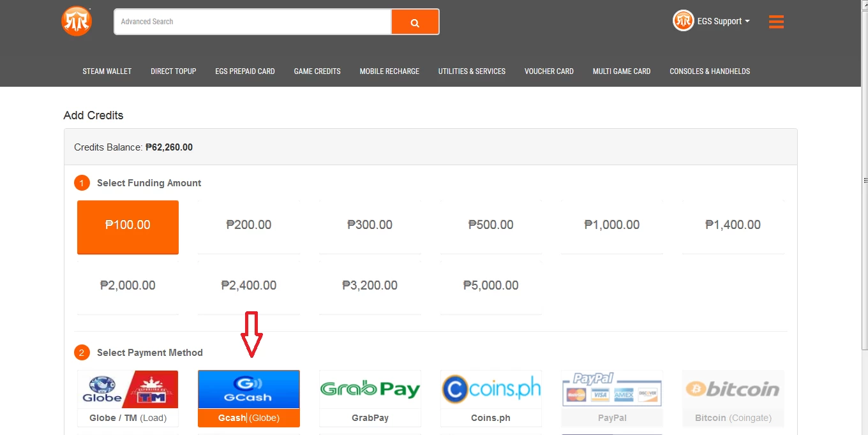Open the Utilities & Services menu
The width and height of the screenshot is (868, 435).
click(472, 71)
